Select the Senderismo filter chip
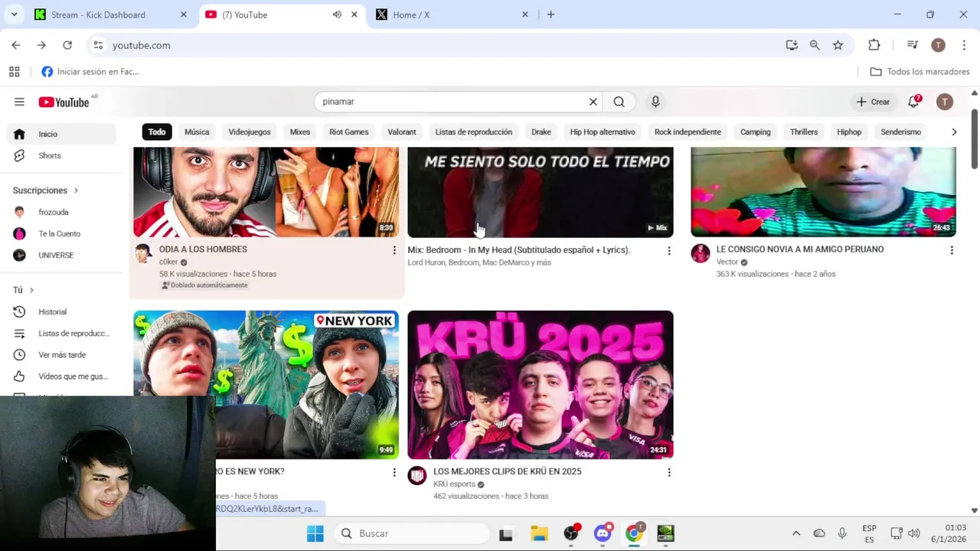 coord(901,132)
